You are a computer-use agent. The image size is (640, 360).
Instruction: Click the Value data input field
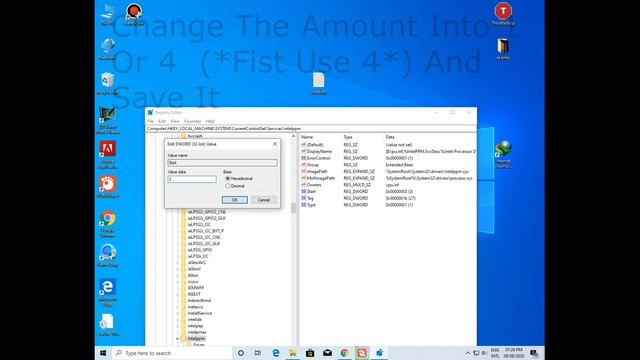(x=192, y=179)
